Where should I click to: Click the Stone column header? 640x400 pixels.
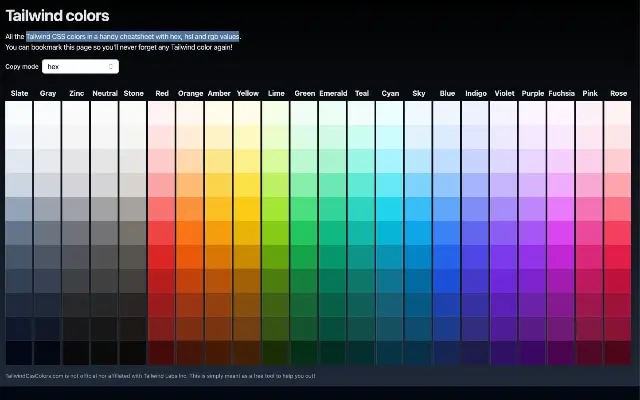[133, 93]
